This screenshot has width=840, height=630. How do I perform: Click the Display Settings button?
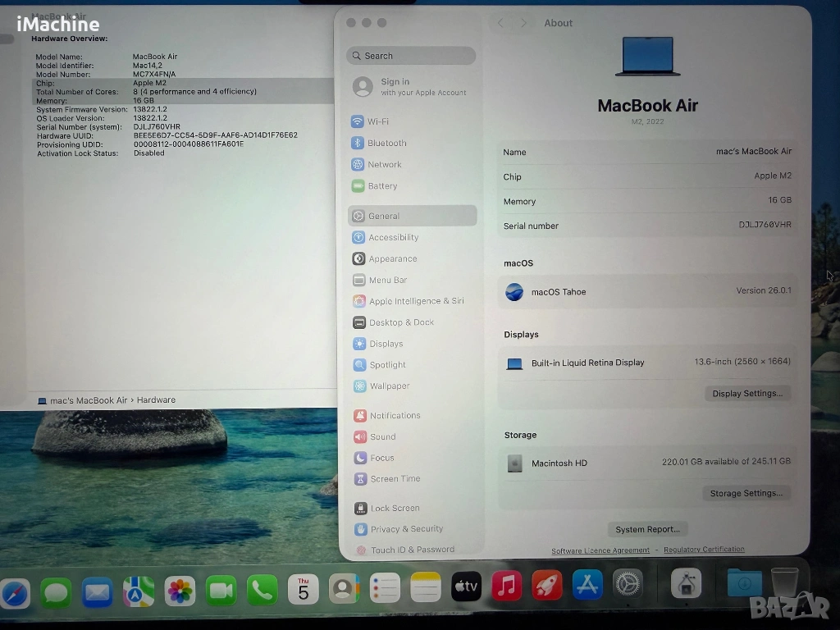(x=747, y=394)
